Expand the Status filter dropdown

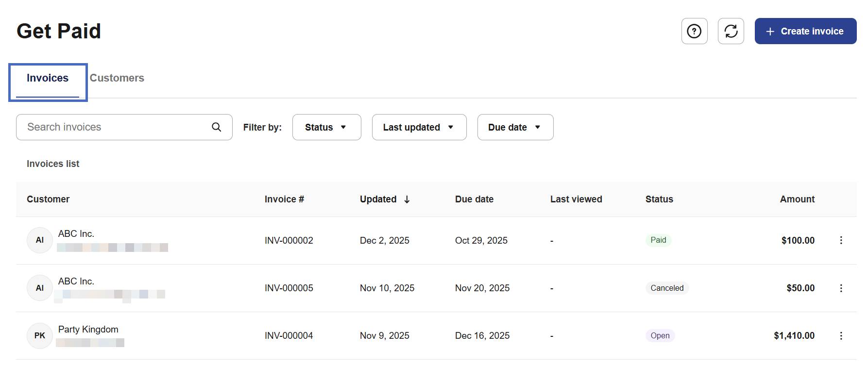pos(326,127)
